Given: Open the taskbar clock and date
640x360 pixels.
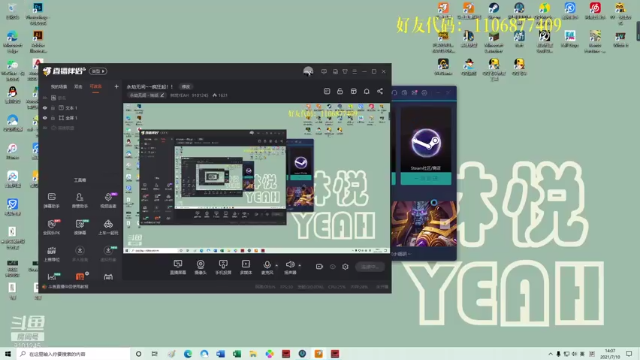Looking at the screenshot, I should click(x=610, y=354).
